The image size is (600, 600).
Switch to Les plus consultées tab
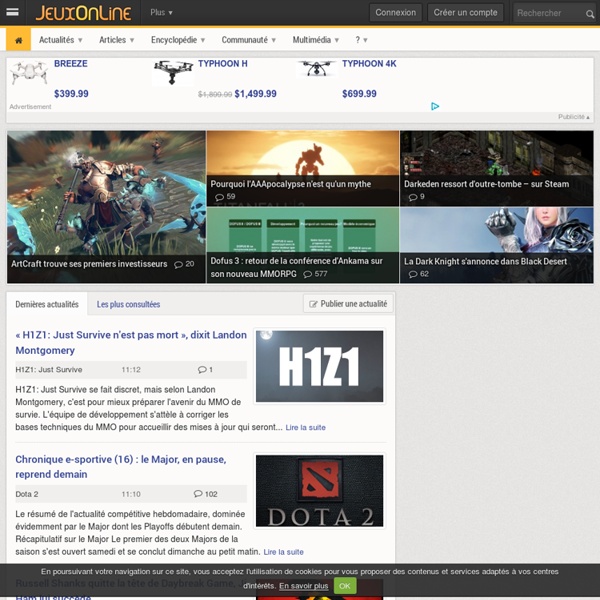click(x=128, y=304)
